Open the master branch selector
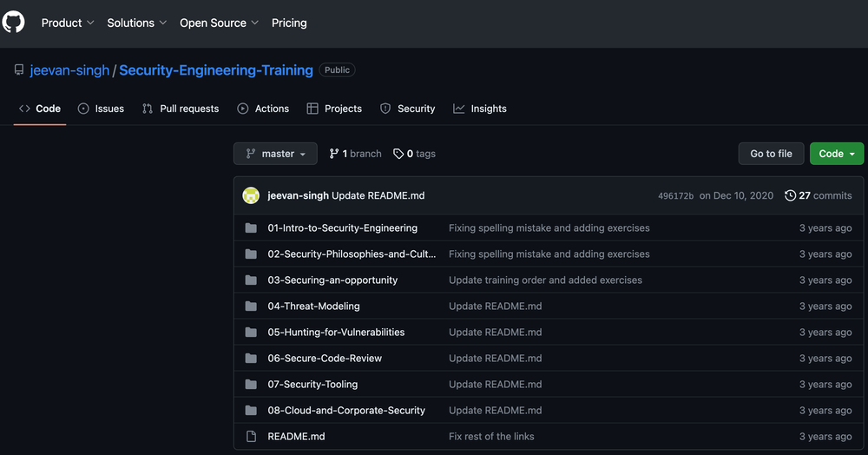This screenshot has height=455, width=868. tap(275, 154)
